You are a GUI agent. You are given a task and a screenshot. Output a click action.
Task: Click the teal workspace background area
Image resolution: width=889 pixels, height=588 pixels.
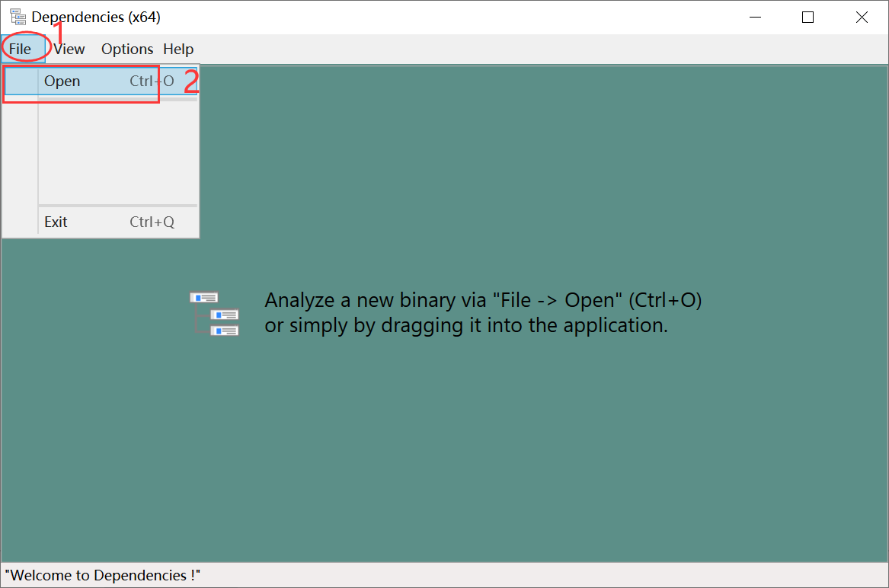pos(495,457)
